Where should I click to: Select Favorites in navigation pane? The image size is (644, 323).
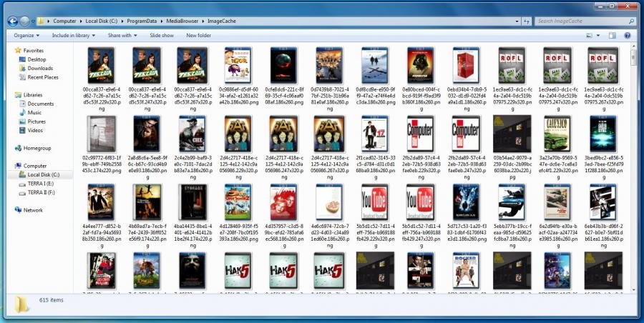point(33,51)
